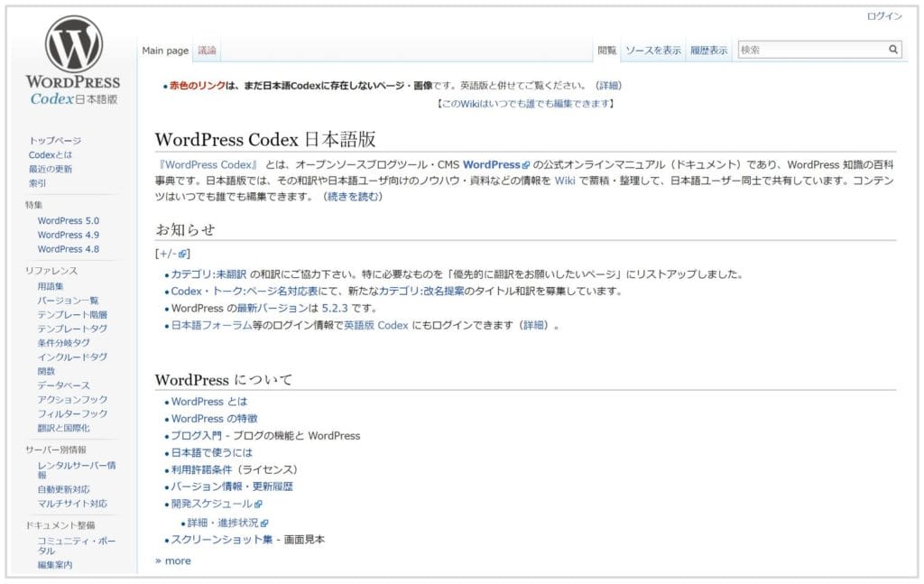924x584 pixels.
Task: Click the 特集 sidebar heading
Action: point(33,205)
